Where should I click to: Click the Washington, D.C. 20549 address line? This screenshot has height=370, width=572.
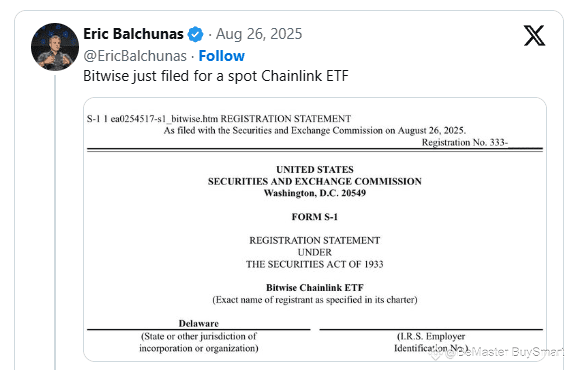314,193
